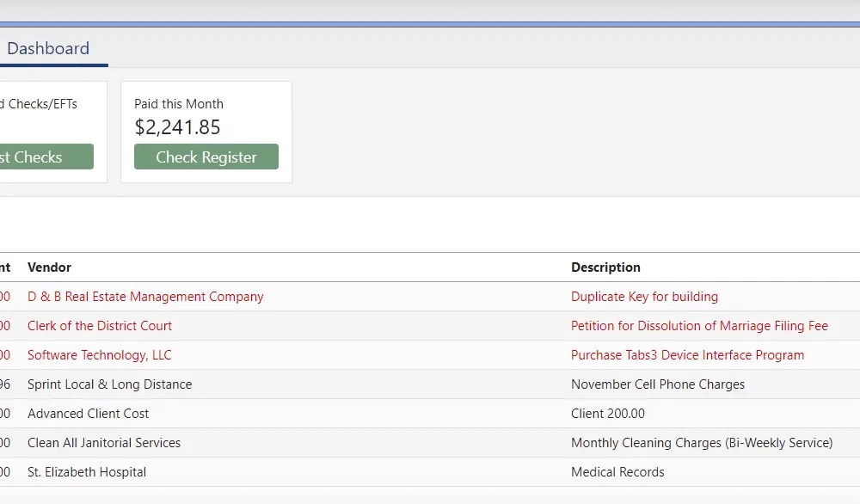Screen dimensions: 860x504
Task: Select the Sprint Local & Long Distance row
Action: pyautogui.click(x=430, y=384)
